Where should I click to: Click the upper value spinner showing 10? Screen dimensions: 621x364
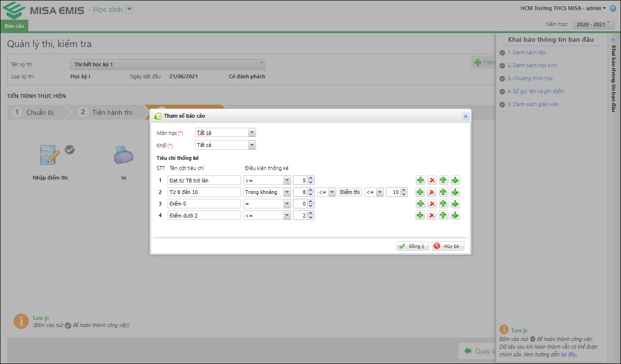[x=397, y=192]
